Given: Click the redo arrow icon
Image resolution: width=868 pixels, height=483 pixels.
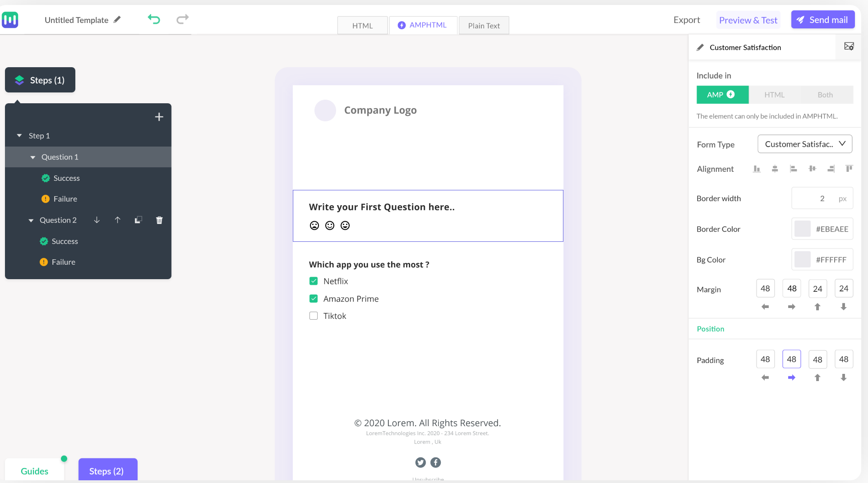Looking at the screenshot, I should point(182,19).
